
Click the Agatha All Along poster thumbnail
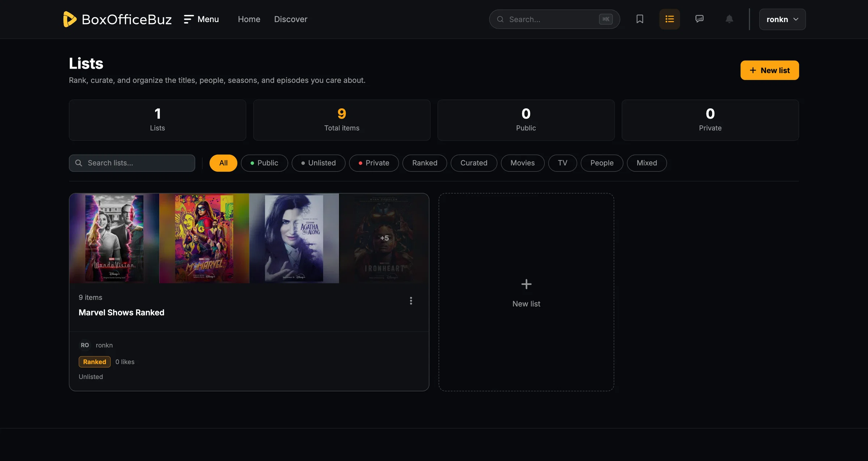294,238
